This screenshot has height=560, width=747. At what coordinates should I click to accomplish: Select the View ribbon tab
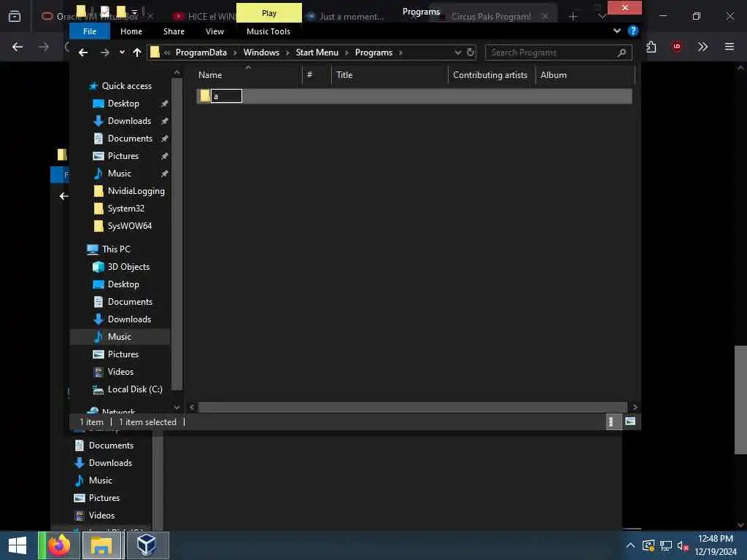point(214,31)
